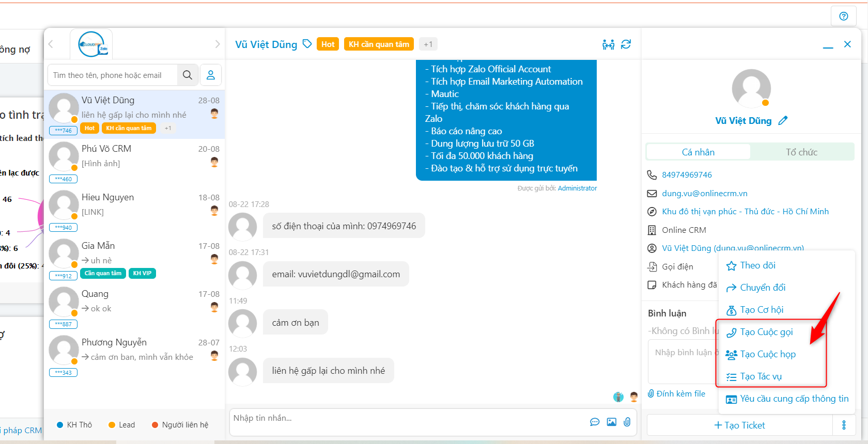
Task: Open the contact filter person icon
Action: (211, 75)
